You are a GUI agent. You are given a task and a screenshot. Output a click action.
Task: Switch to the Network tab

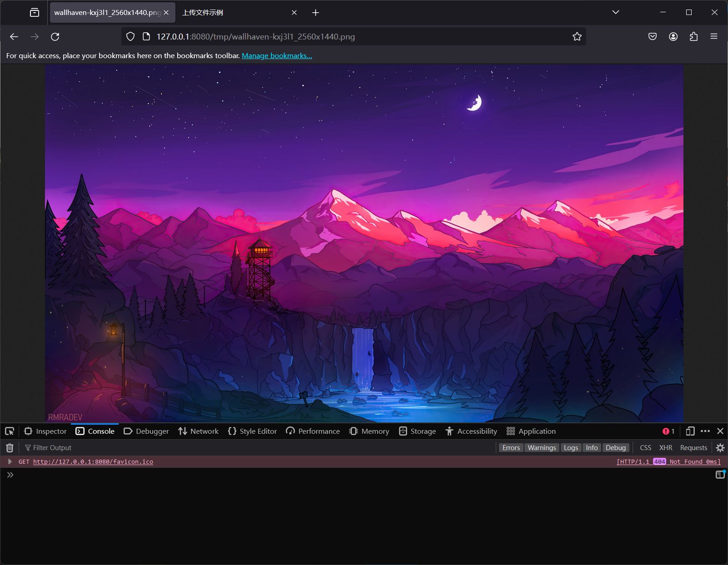pos(199,431)
